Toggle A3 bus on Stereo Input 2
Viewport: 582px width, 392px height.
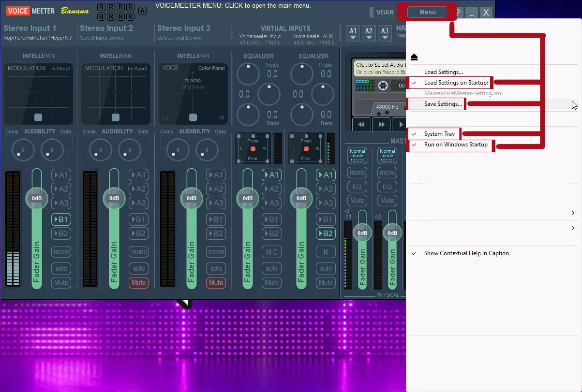[139, 203]
